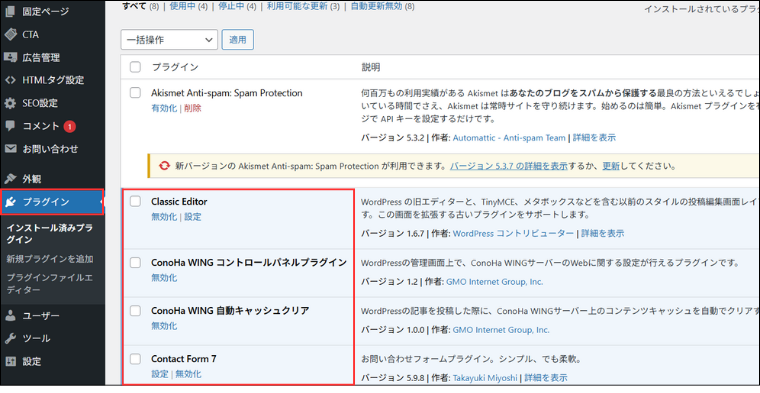The width and height of the screenshot is (760, 393).
Task: Open SEO設定 in the sidebar
Action: (40, 103)
